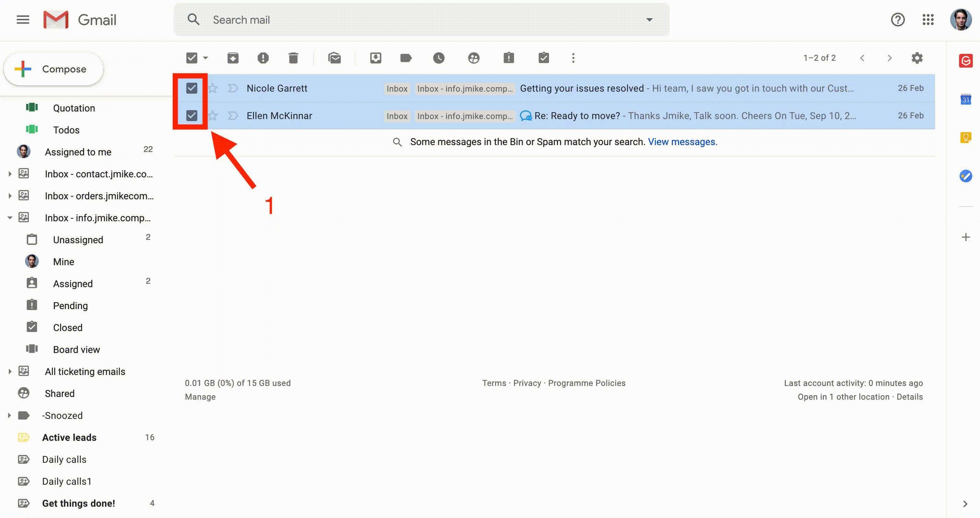Go to the older page arrow

point(889,58)
